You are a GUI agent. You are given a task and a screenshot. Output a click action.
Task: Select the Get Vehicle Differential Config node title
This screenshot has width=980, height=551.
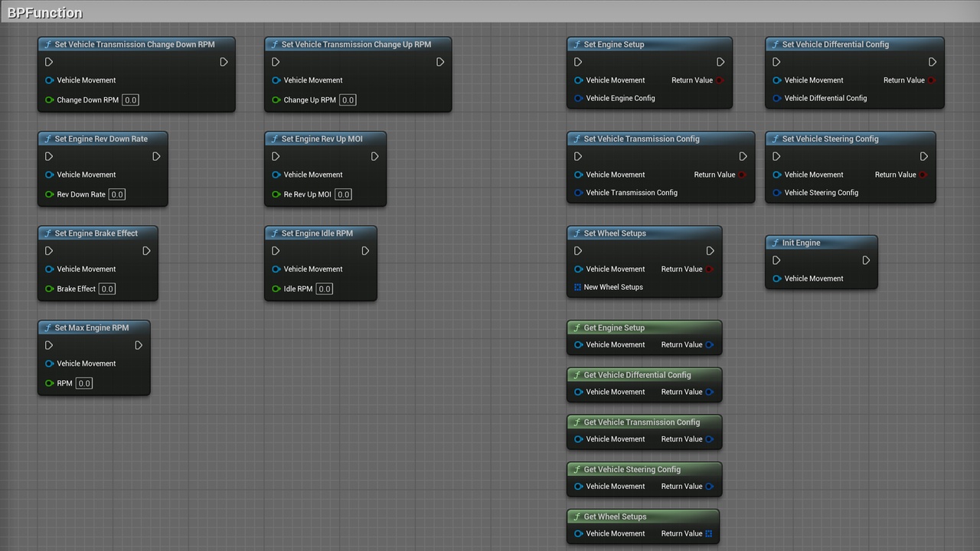coord(637,375)
